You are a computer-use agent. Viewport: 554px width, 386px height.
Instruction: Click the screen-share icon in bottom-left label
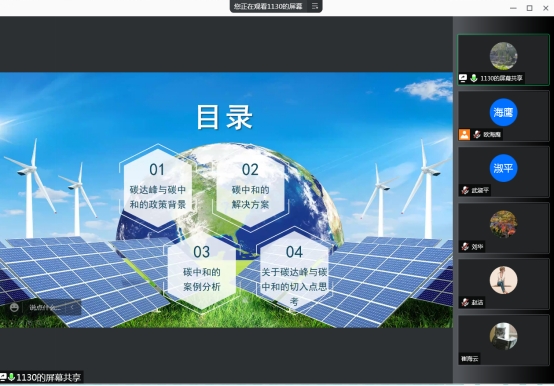[x=3, y=377]
